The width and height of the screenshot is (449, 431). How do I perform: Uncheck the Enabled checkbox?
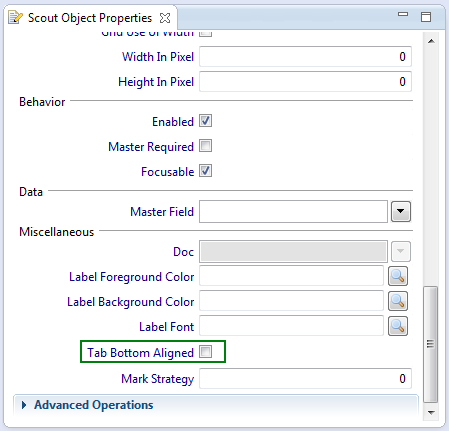pyautogui.click(x=205, y=121)
